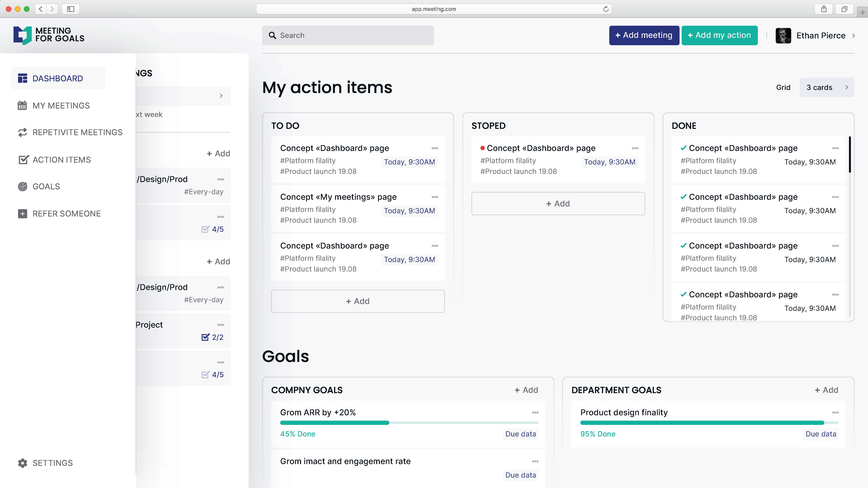Click time badge on STOPED card
This screenshot has width=868, height=488.
[610, 162]
